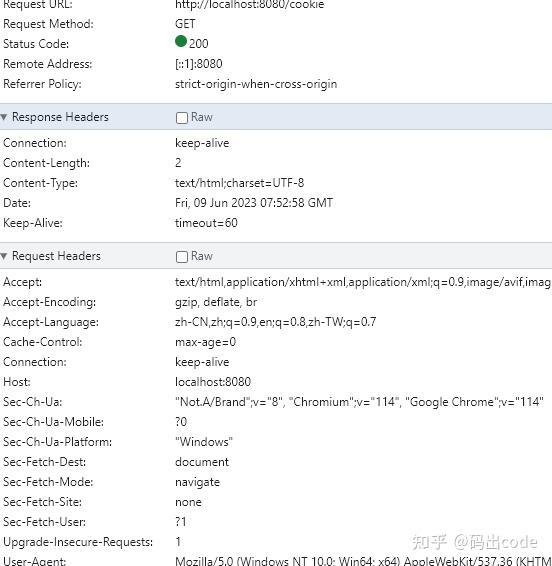The height and width of the screenshot is (566, 552).
Task: Select strict-origin-when-cross-origin referrer policy value
Action: (x=256, y=84)
